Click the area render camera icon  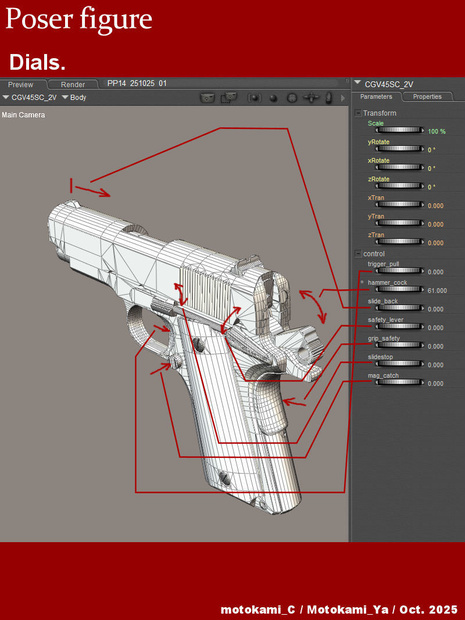[229, 98]
